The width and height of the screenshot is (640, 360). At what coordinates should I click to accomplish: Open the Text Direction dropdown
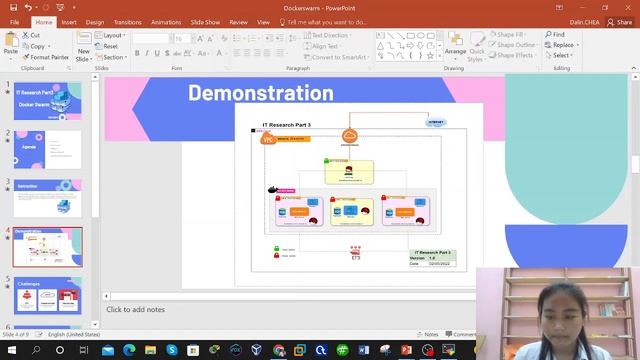327,35
